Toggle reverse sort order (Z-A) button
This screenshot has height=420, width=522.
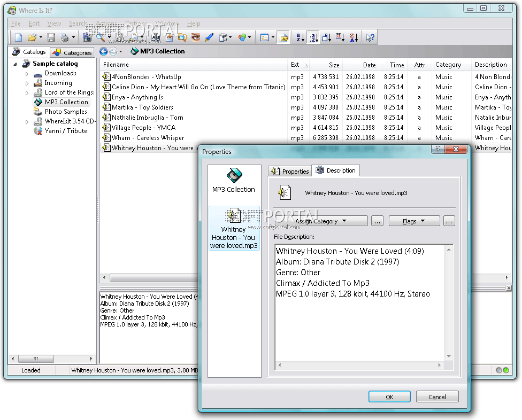point(354,37)
